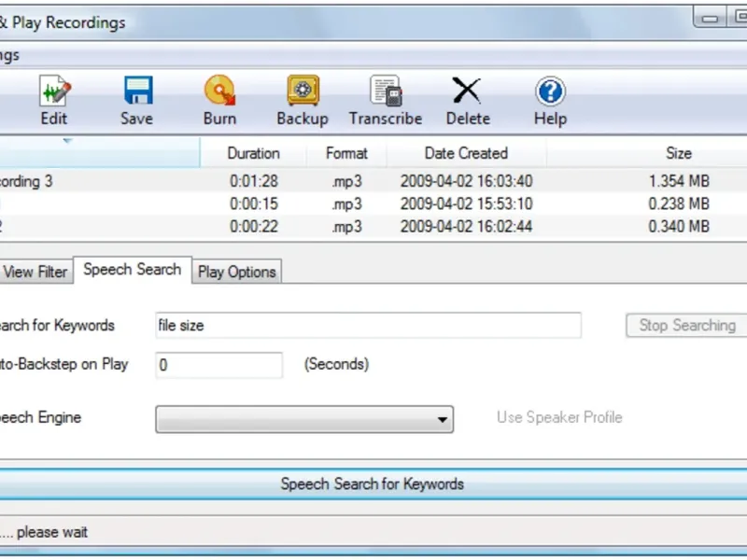
Task: Toggle the Use Speaker Profile option
Action: 559,417
